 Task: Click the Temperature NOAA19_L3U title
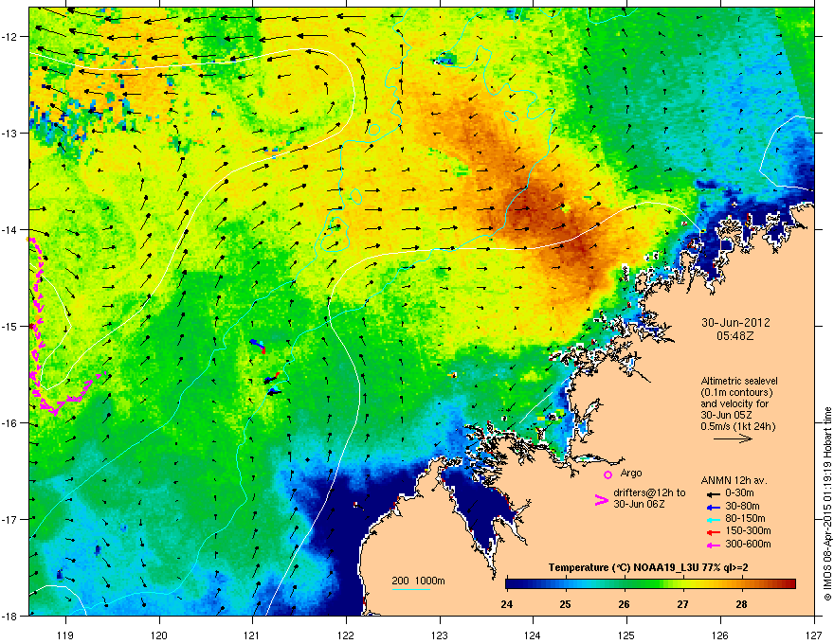(648, 567)
